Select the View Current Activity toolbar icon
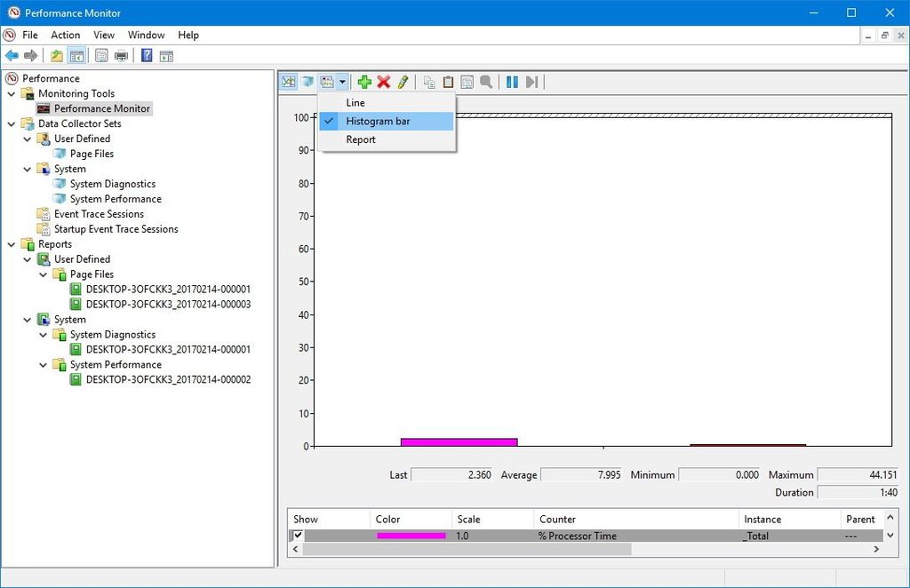 tap(288, 82)
